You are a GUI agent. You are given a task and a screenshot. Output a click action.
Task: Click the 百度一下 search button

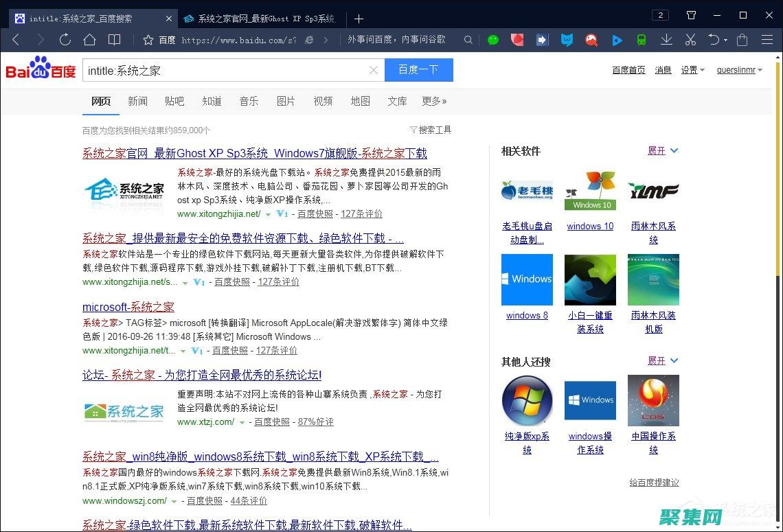[418, 70]
